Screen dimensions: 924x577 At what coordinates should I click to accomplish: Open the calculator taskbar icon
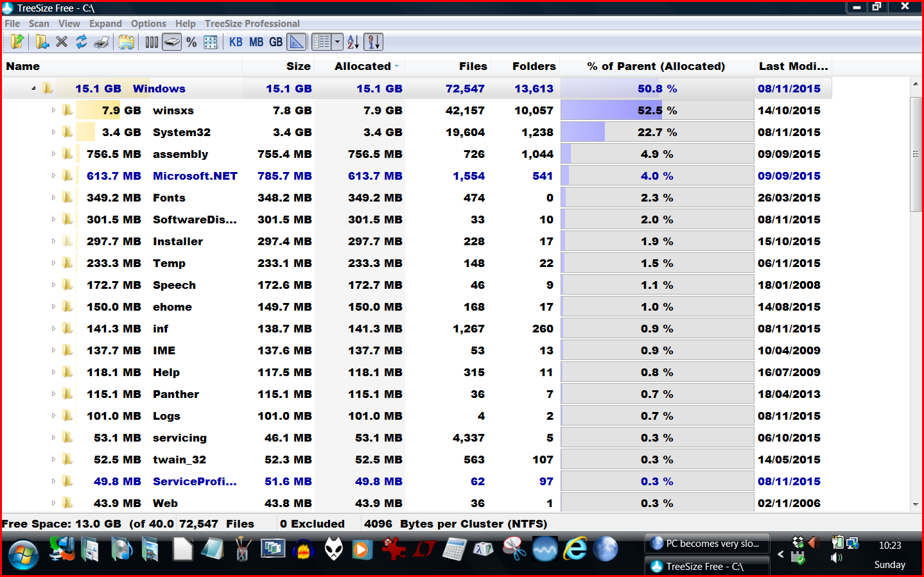click(x=454, y=549)
